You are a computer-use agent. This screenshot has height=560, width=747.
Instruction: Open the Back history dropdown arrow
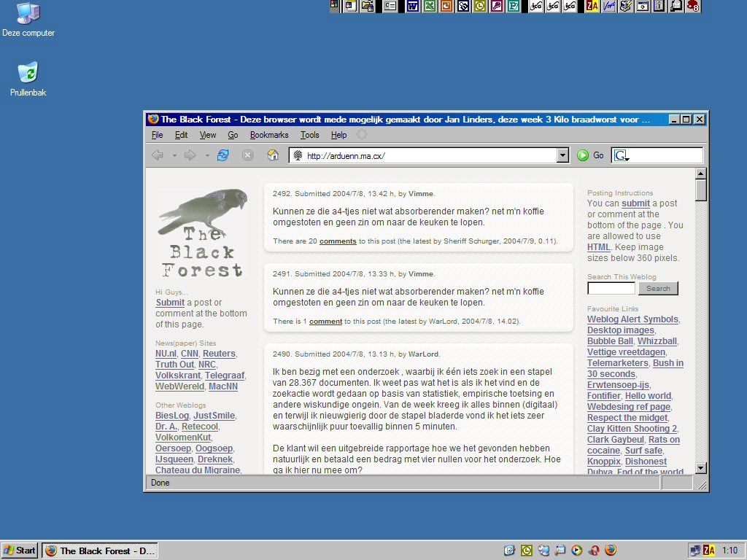(x=174, y=156)
